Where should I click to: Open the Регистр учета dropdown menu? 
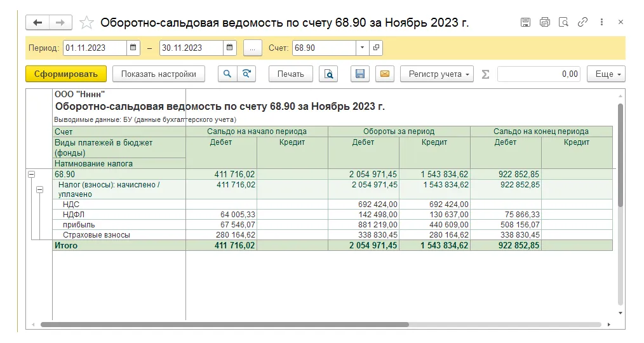(437, 74)
